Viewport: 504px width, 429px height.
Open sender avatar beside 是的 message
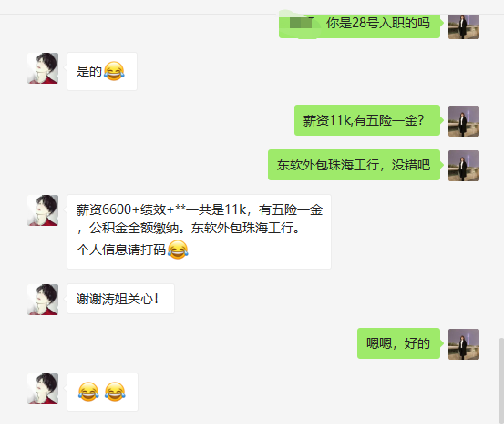click(43, 68)
